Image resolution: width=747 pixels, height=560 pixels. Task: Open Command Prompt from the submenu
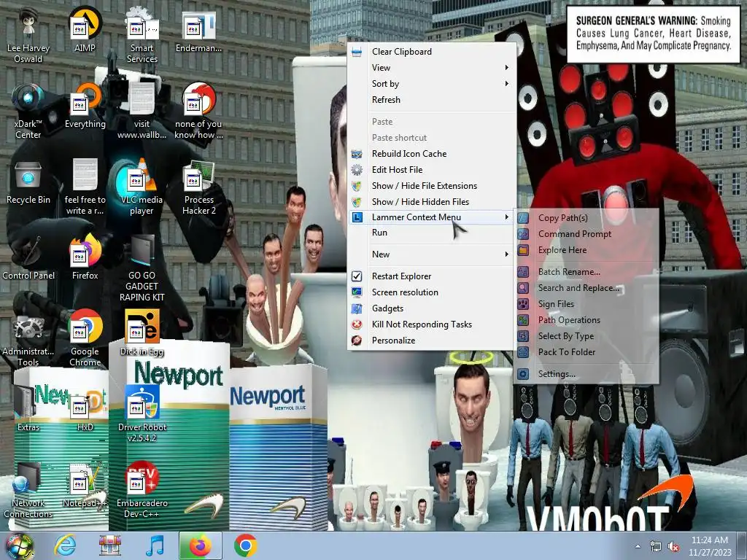pyautogui.click(x=587, y=234)
